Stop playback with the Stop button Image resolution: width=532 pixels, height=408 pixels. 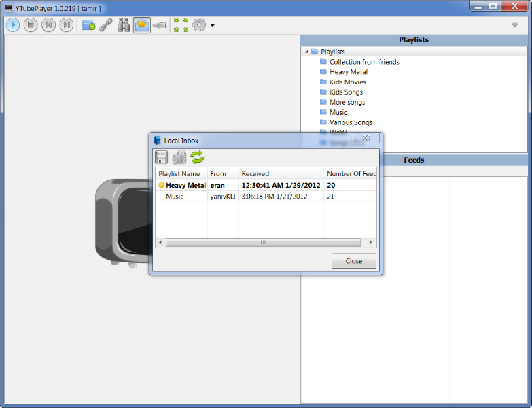(x=31, y=25)
